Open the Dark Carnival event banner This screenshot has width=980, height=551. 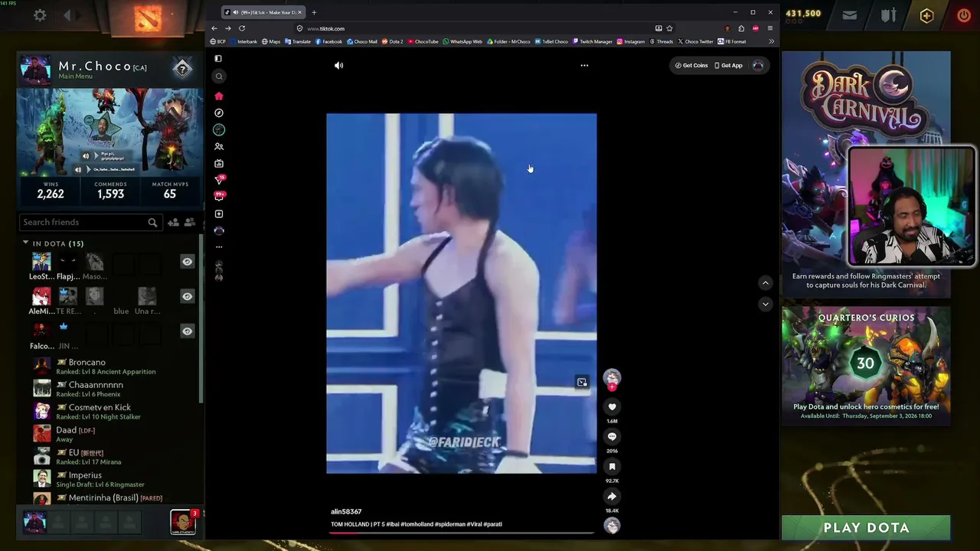[x=866, y=174]
